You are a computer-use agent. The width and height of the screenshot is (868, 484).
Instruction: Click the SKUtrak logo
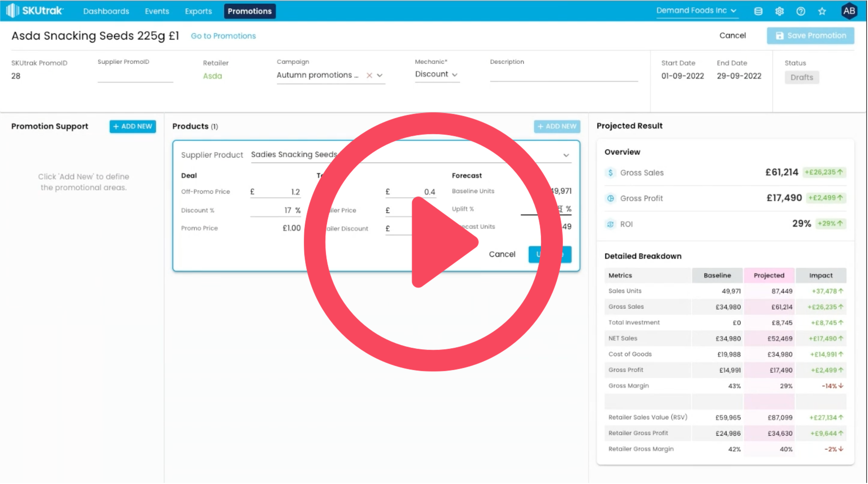pos(35,11)
